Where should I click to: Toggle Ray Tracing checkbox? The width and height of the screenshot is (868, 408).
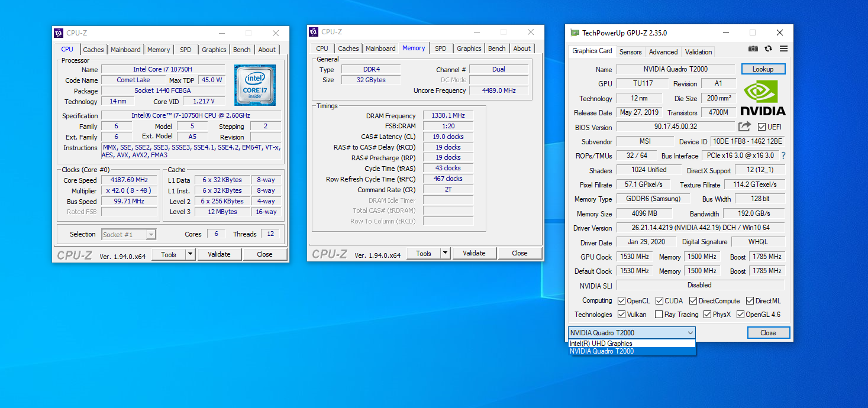[659, 315]
